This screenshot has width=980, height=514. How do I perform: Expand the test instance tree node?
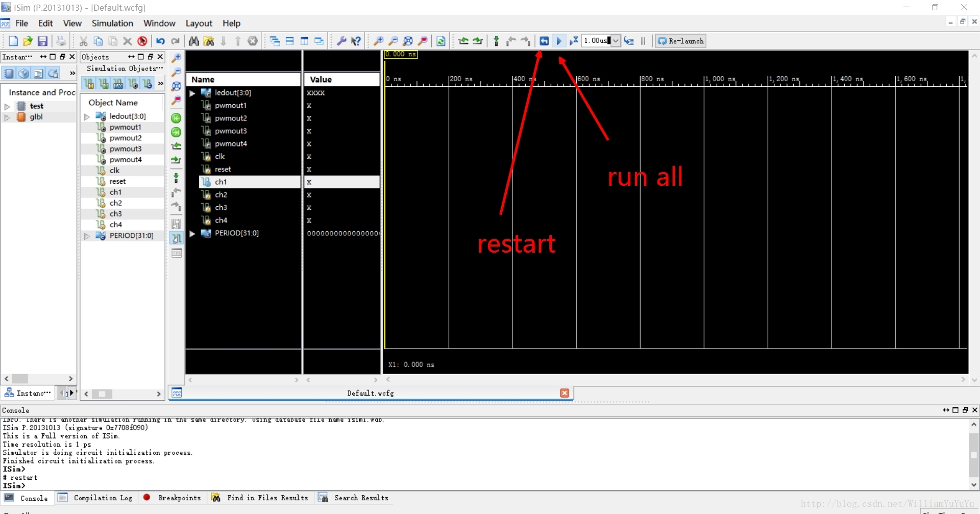tap(7, 106)
